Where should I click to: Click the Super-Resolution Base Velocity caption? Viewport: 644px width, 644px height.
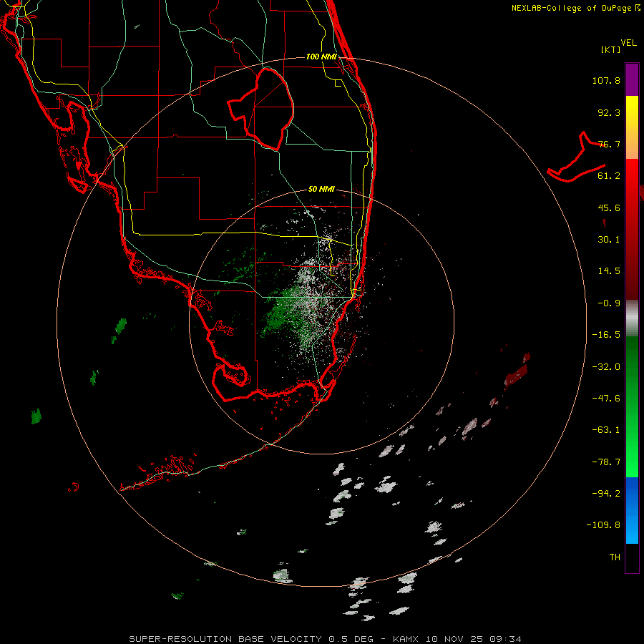(x=325, y=639)
